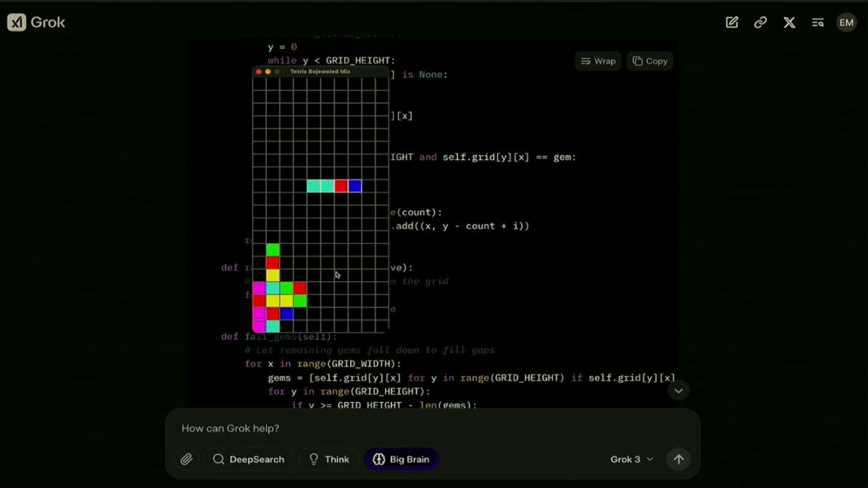868x488 pixels.
Task: Start a new chat with compose icon
Action: pos(731,23)
